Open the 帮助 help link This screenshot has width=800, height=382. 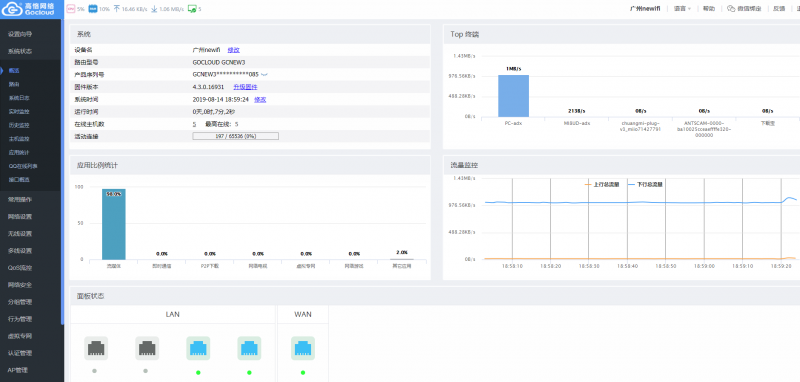(x=709, y=9)
